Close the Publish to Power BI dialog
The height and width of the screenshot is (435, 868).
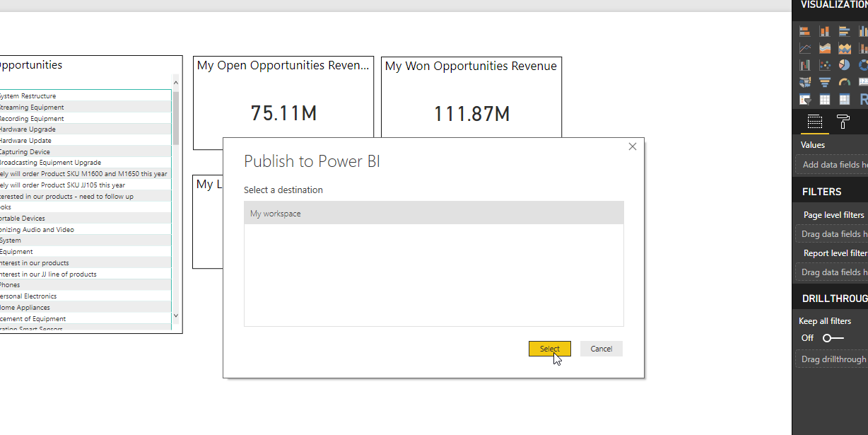633,146
